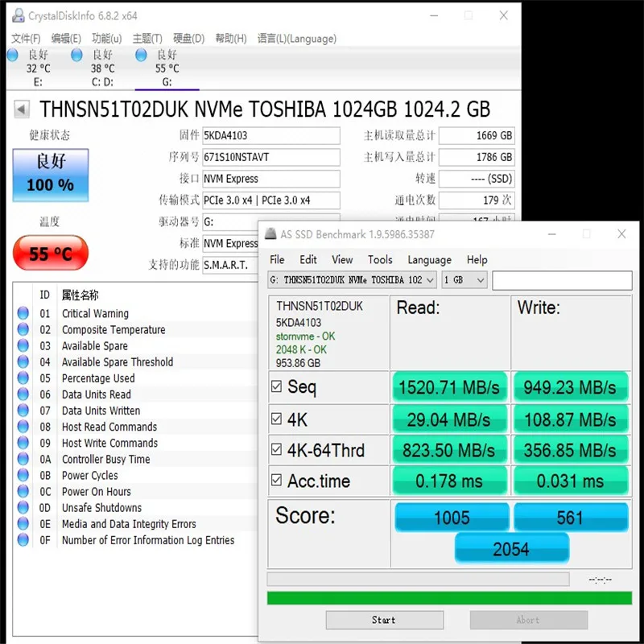
Task: Click the AS SSD Benchmark titlebar icon
Action: coord(269,233)
